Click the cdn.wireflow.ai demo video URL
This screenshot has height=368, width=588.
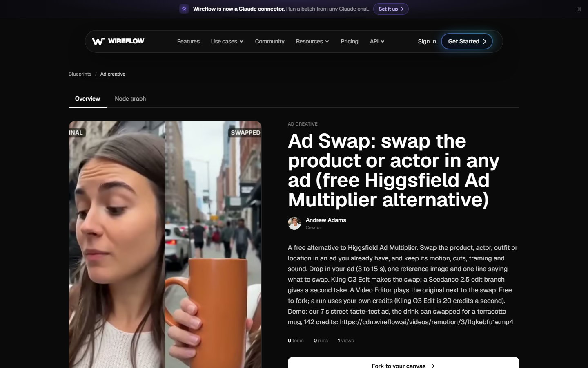[x=426, y=322]
